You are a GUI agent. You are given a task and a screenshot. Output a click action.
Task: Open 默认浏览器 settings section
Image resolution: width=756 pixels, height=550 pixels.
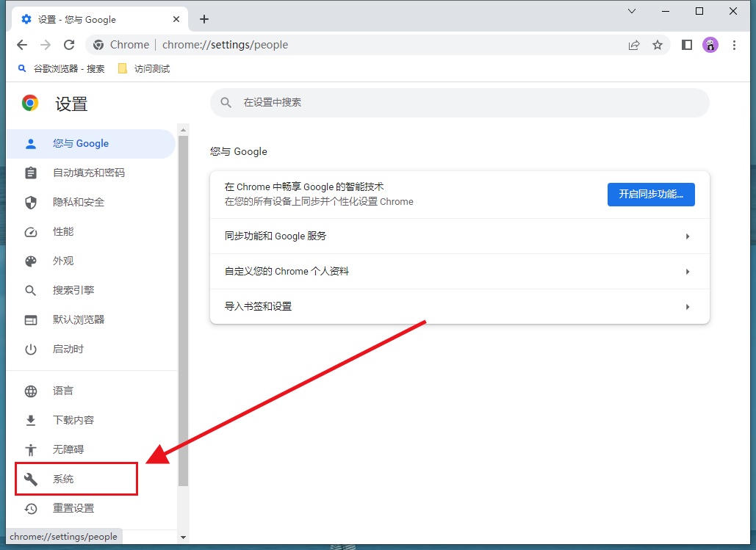[x=90, y=319]
